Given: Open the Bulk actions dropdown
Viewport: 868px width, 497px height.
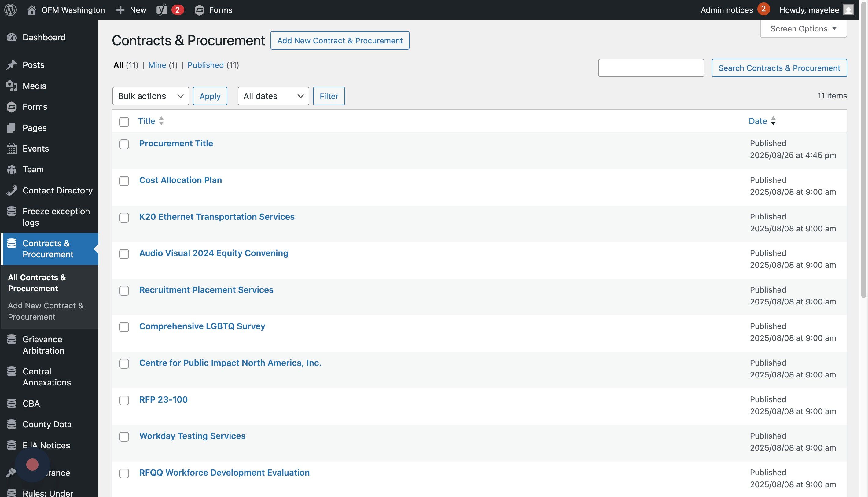Looking at the screenshot, I should [x=151, y=96].
